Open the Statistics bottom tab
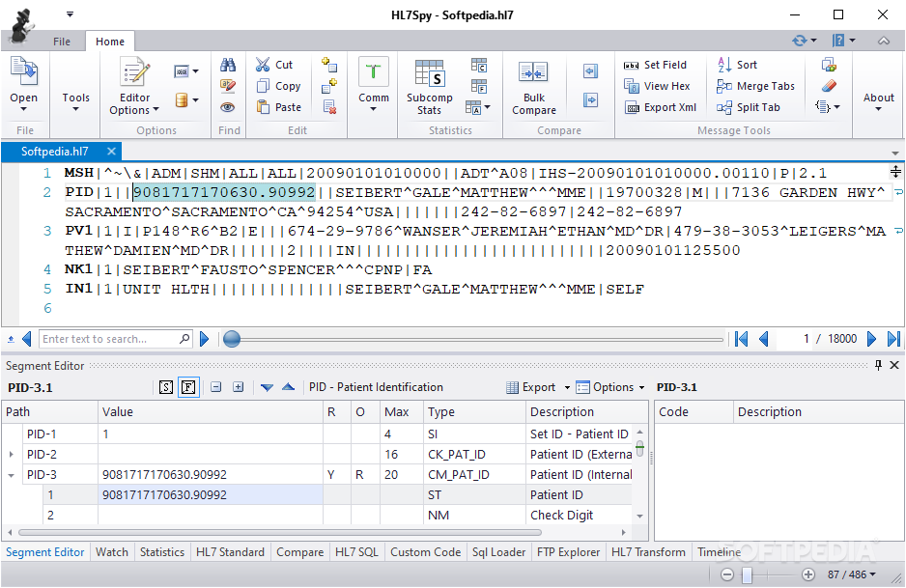 (x=162, y=552)
